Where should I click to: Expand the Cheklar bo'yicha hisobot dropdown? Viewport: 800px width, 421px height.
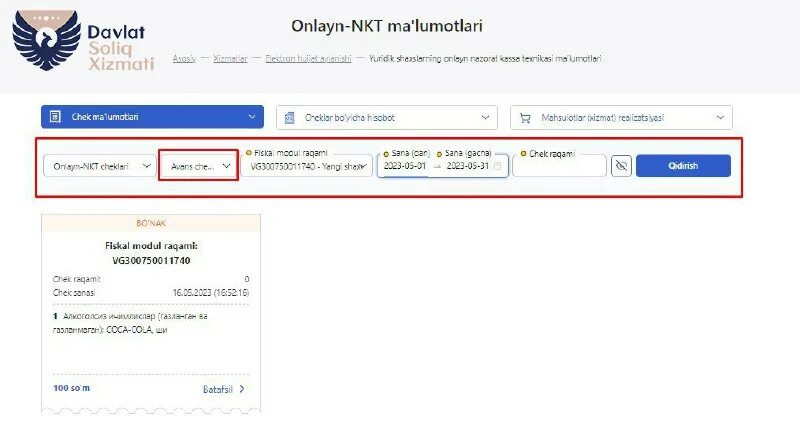(387, 118)
